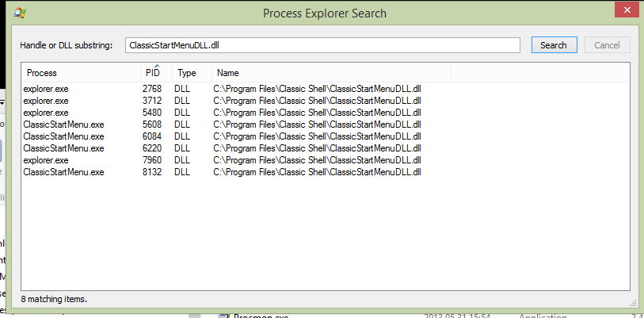The height and width of the screenshot is (318, 644).
Task: Sort results by Type column header
Action: (x=192, y=73)
